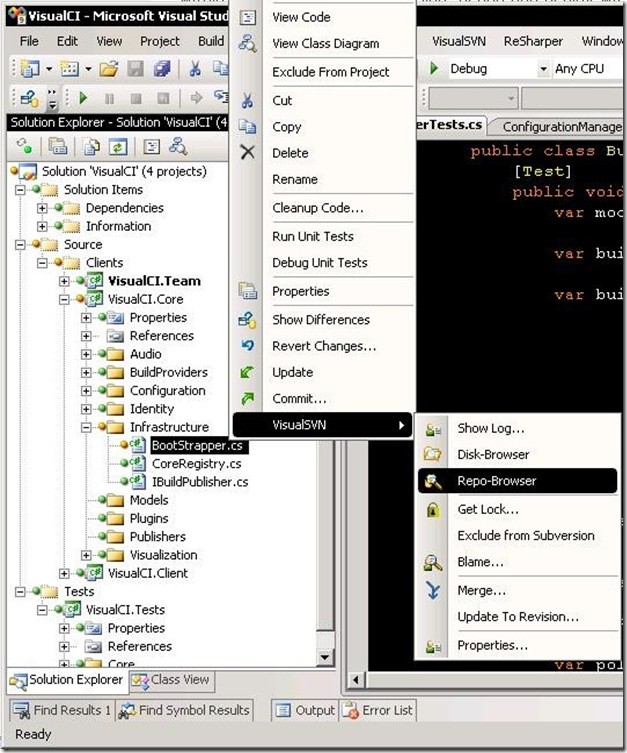Click the Cut scissors icon in toolbar
The height and width of the screenshot is (753, 627).
coord(194,69)
